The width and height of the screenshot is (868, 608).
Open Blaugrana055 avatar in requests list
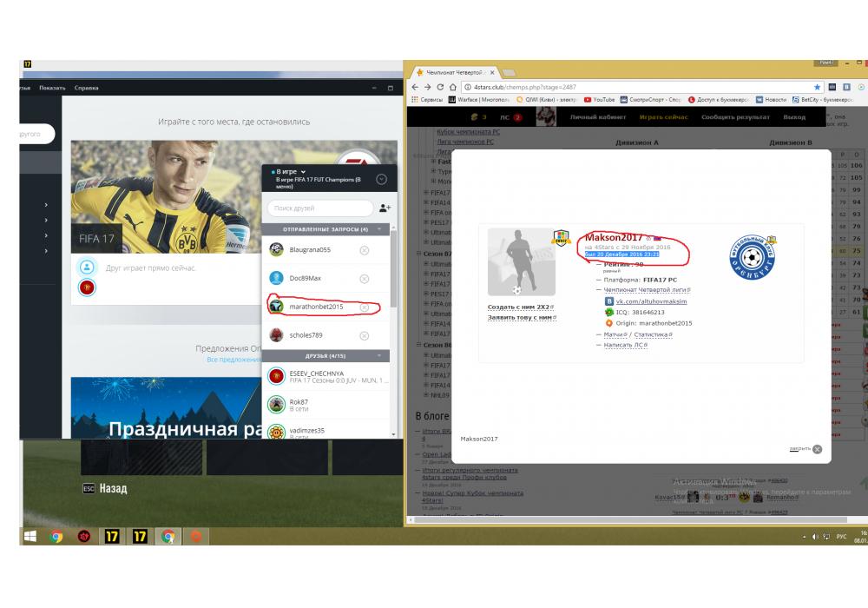click(x=276, y=250)
